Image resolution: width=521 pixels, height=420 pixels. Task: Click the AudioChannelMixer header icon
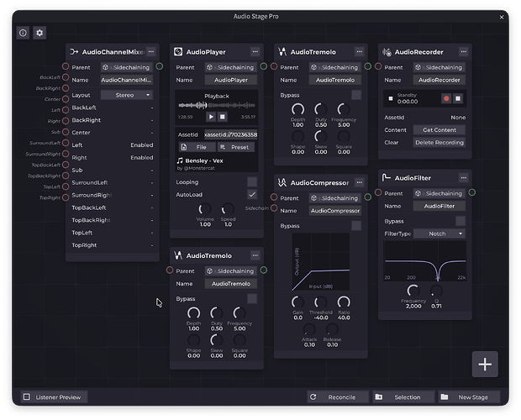pos(74,51)
